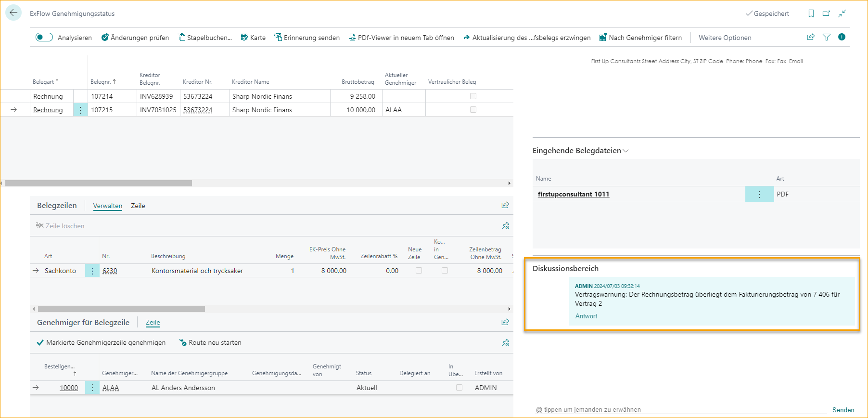Image resolution: width=868 pixels, height=418 pixels.
Task: Open Weitere Optionen menu
Action: coord(725,38)
